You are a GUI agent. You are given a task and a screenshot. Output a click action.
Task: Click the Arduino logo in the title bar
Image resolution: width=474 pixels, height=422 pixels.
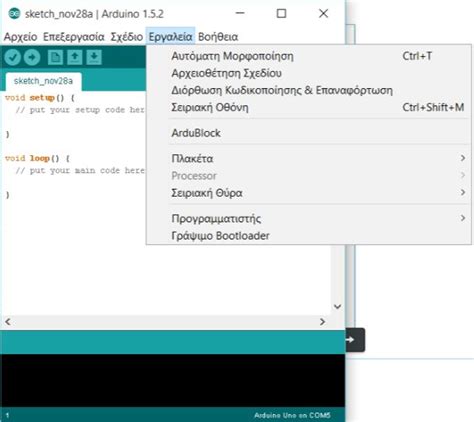pyautogui.click(x=14, y=14)
